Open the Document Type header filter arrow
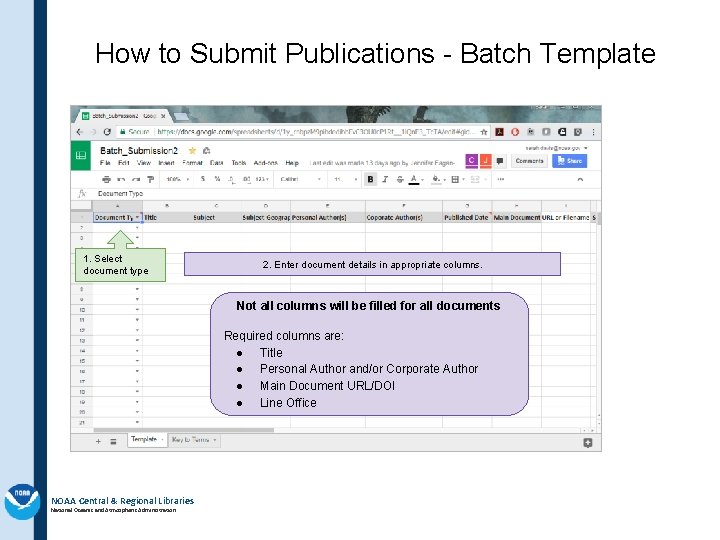This screenshot has width=720, height=540. coord(137,217)
